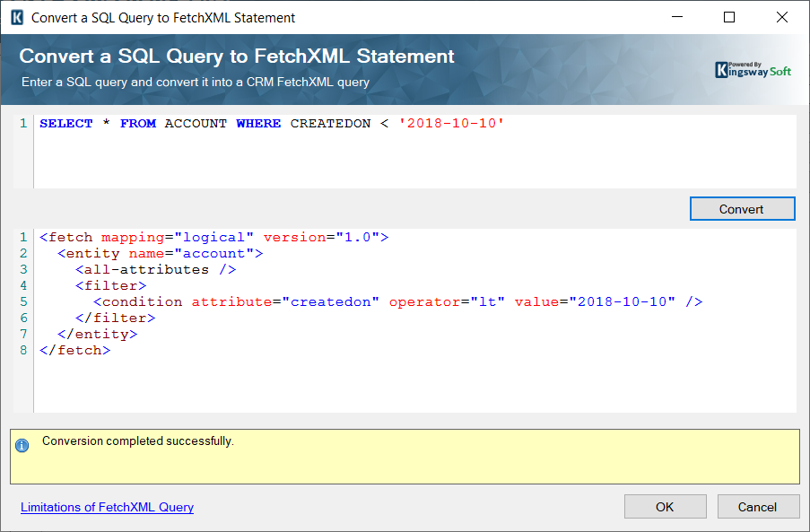Screen dimensions: 810x532
Task: Click the entity name account on line 2
Action: click(x=215, y=253)
